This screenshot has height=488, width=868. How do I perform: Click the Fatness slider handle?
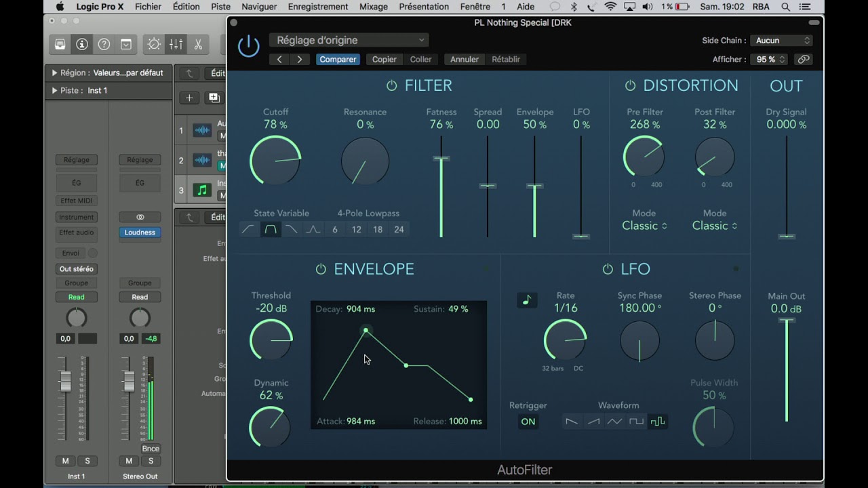coord(441,159)
